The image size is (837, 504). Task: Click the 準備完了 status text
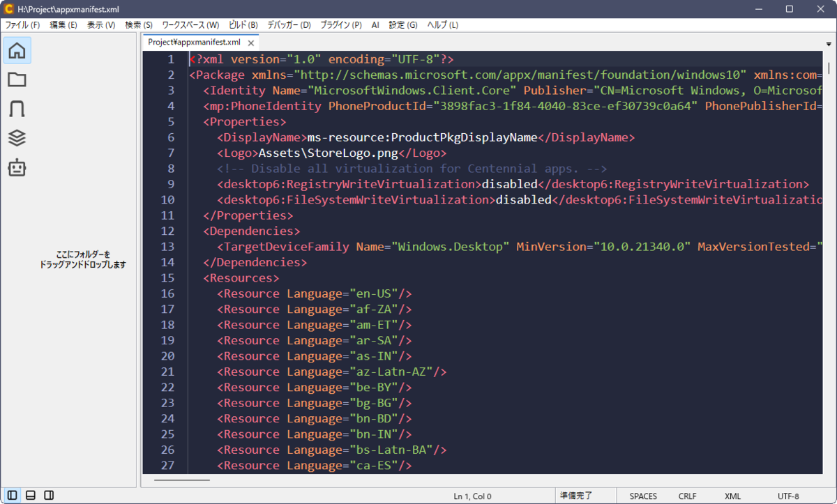click(x=576, y=496)
